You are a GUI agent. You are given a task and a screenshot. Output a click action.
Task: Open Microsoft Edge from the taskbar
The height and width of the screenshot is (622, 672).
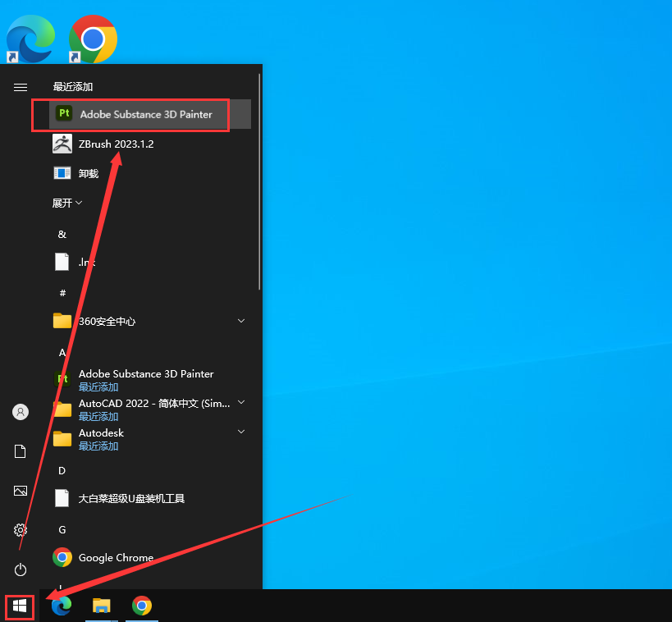[x=62, y=606]
